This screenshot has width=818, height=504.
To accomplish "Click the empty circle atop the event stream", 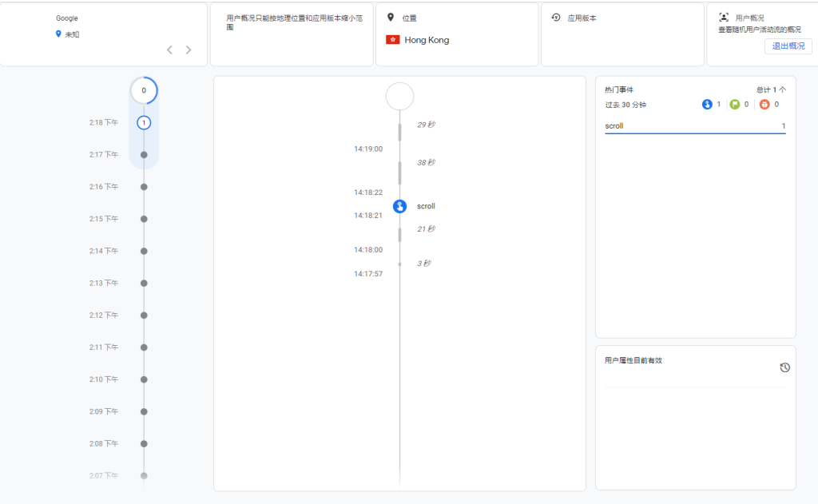I will [399, 96].
